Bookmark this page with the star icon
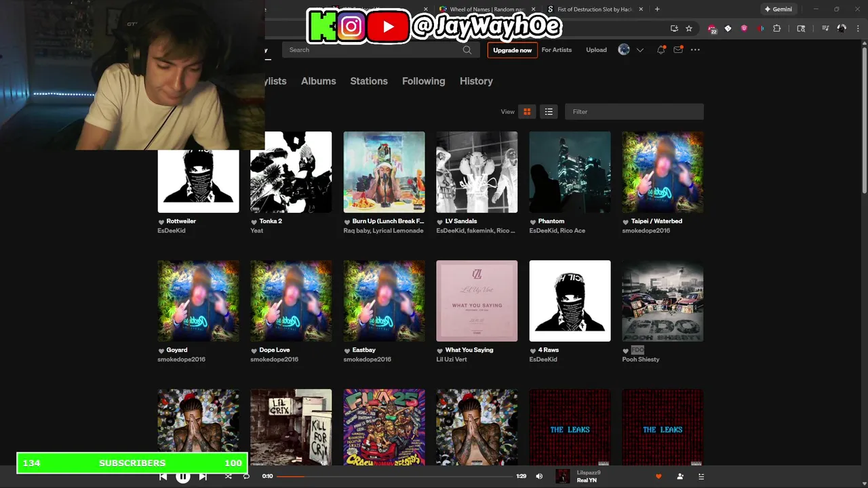Screen dimensions: 868x488 689,28
